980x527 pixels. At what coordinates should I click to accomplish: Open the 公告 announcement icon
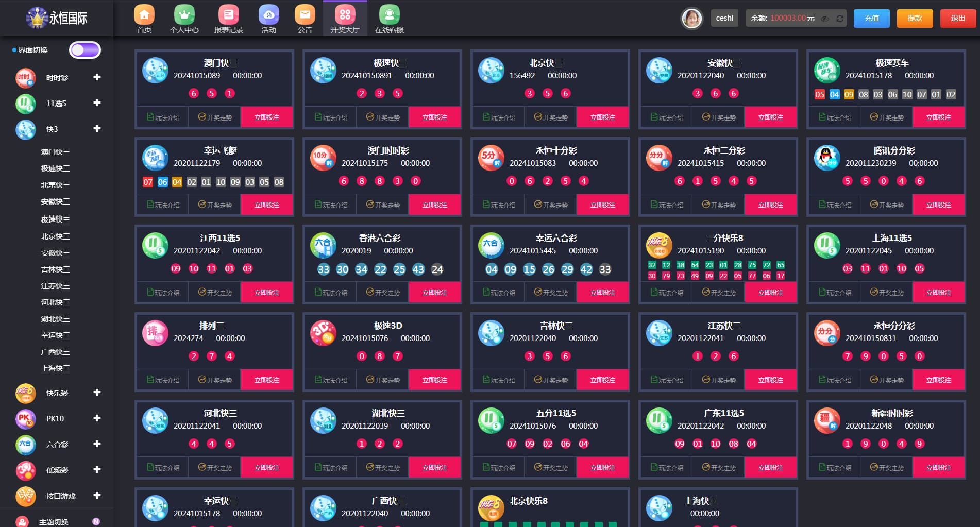(305, 19)
